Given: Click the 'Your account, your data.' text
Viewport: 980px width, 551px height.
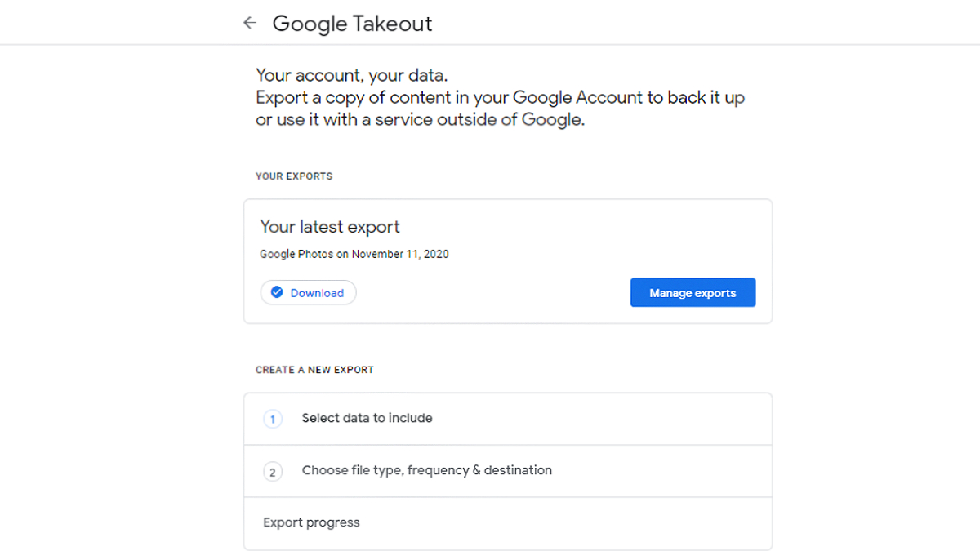Looking at the screenshot, I should point(352,76).
